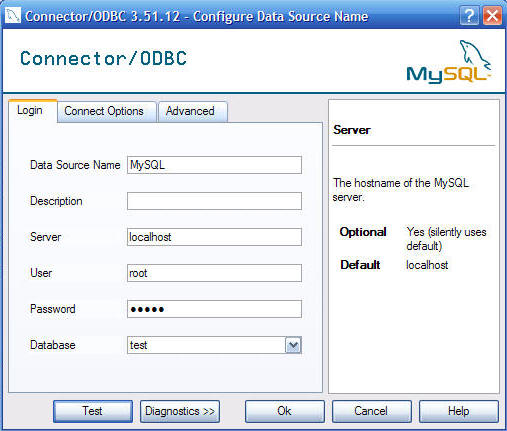
Task: Expand the Diagnostics >> section
Action: coord(180,411)
